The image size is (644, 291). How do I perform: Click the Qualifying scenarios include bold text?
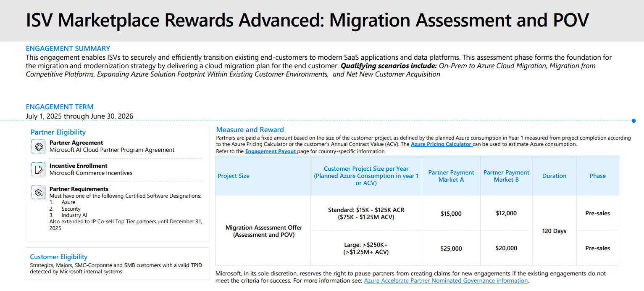pos(389,66)
